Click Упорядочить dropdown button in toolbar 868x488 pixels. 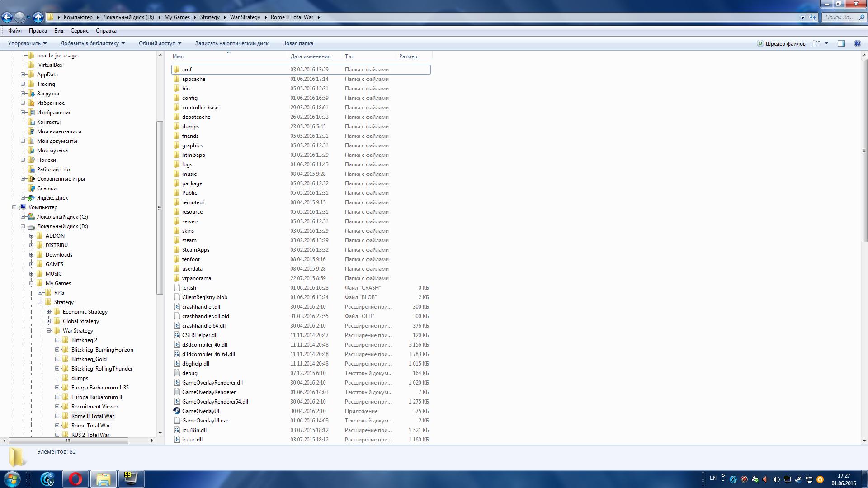tap(28, 43)
